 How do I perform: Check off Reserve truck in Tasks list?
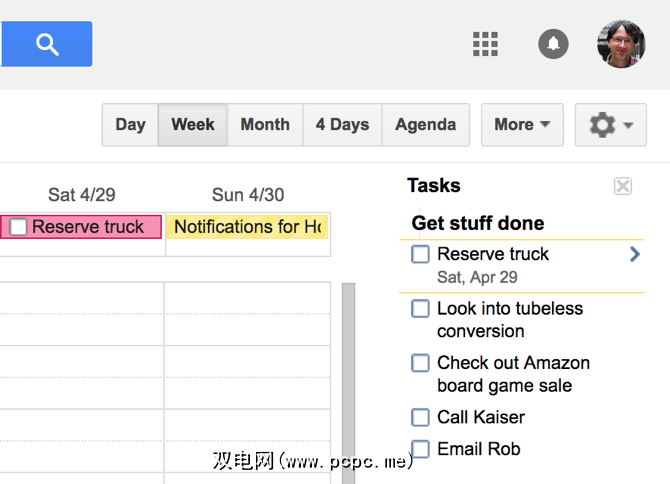click(x=421, y=255)
